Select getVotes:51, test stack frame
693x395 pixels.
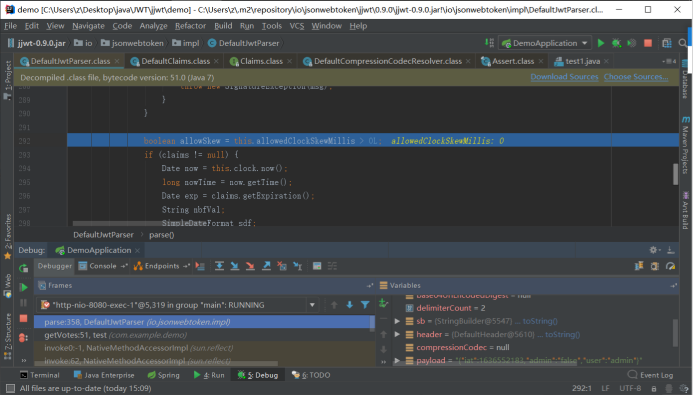point(204,335)
